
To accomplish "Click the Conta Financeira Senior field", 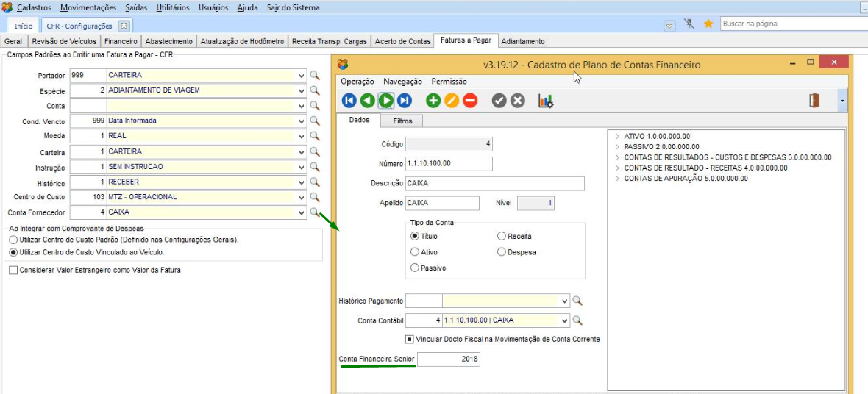I will [449, 359].
